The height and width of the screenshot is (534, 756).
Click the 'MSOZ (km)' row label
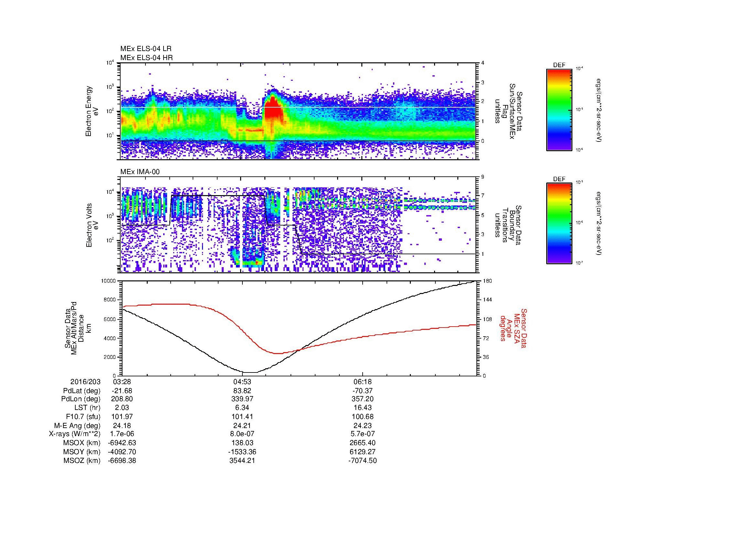point(82,461)
